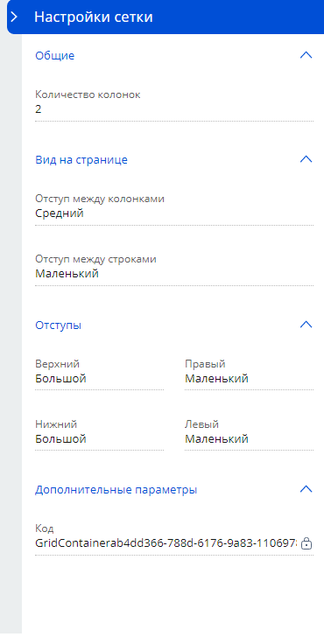Open the Отступ между колонками dropdown
Viewport: 324px width, 644px height.
coord(174,214)
